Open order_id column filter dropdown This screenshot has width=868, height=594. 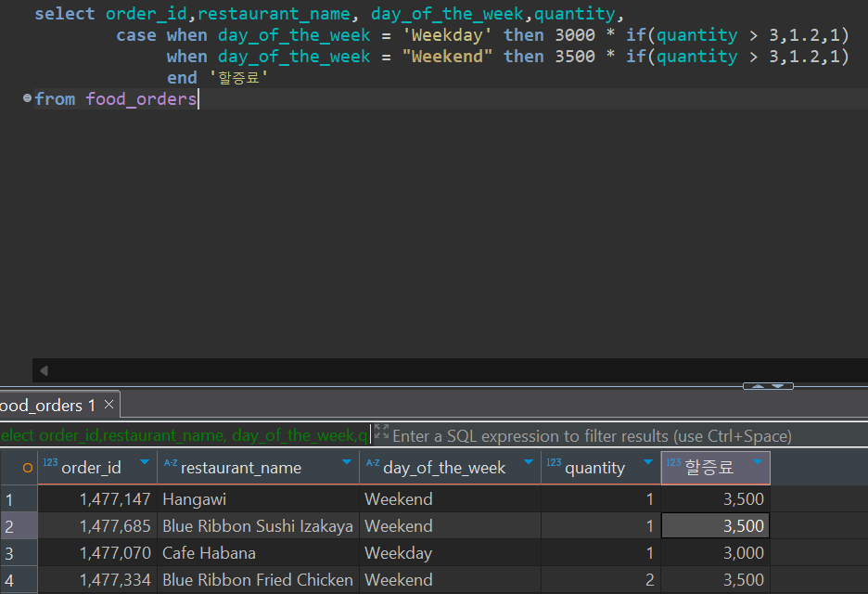[145, 462]
